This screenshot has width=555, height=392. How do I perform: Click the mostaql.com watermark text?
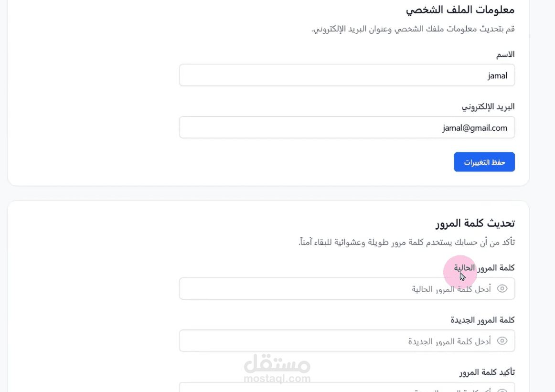(277, 379)
